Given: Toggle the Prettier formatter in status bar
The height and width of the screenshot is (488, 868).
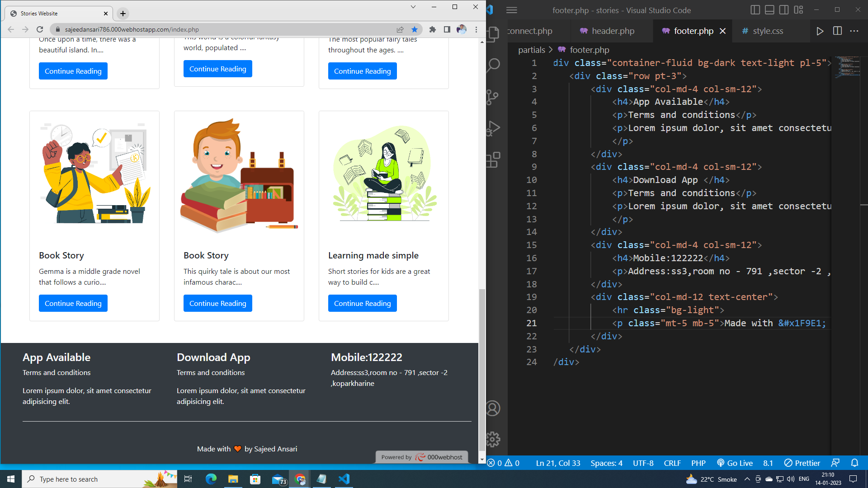Looking at the screenshot, I should coord(802,463).
